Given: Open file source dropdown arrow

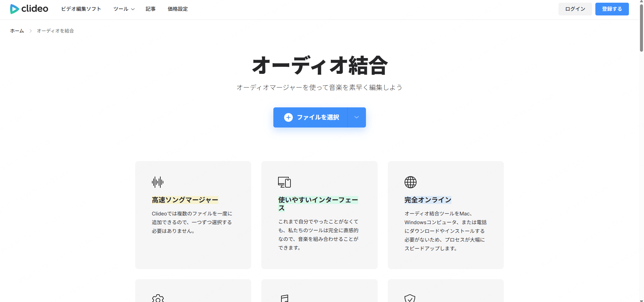Looking at the screenshot, I should coord(357,117).
